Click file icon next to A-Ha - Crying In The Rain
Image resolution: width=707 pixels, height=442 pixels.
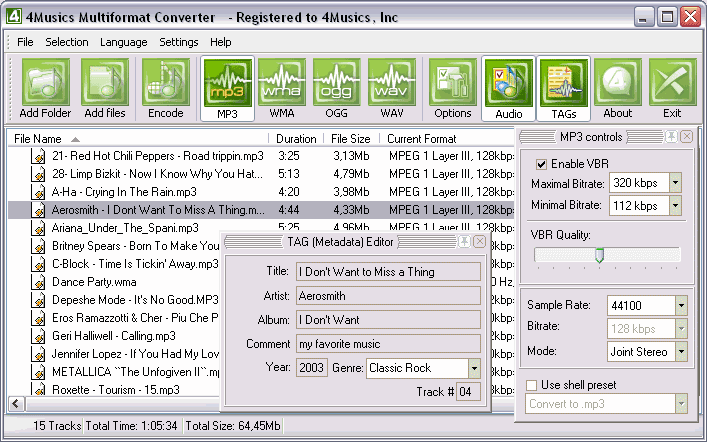[x=39, y=192]
